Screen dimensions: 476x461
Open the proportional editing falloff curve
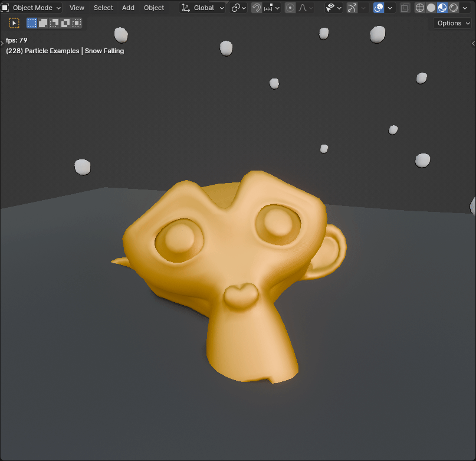[x=305, y=8]
